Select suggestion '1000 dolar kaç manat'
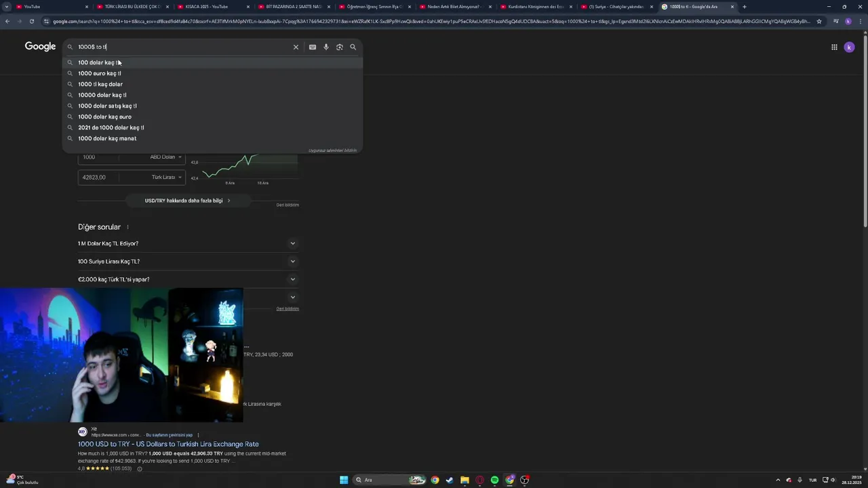868x488 pixels. (212, 138)
